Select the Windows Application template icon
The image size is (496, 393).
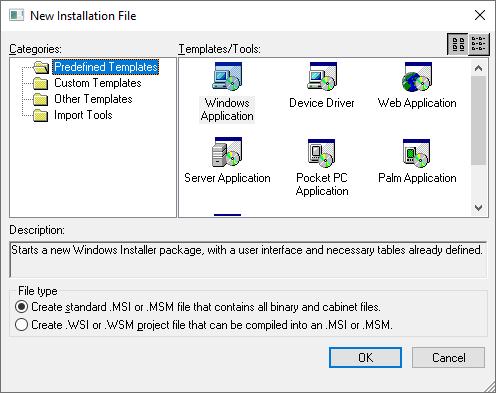point(227,77)
